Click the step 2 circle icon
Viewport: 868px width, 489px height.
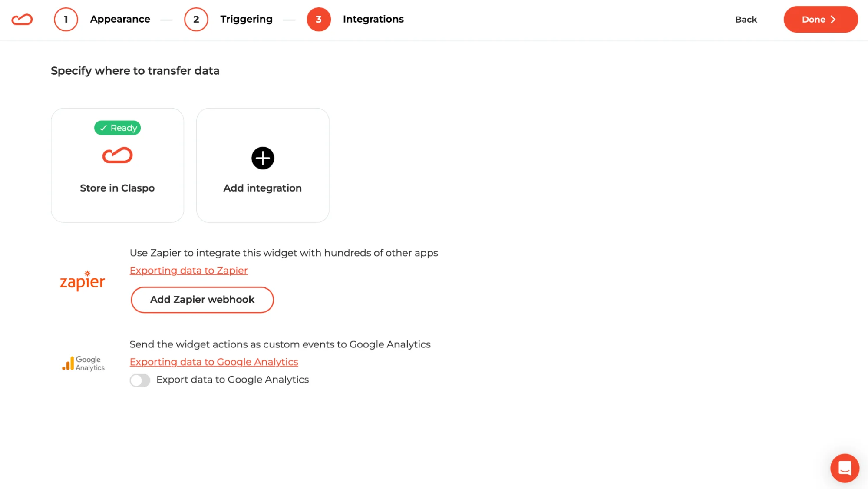pos(196,20)
